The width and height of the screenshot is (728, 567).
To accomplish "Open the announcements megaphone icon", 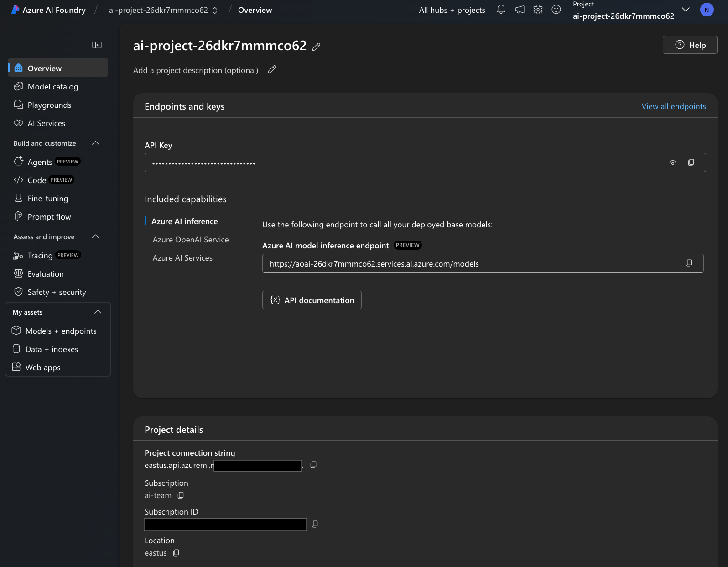I will click(x=520, y=10).
